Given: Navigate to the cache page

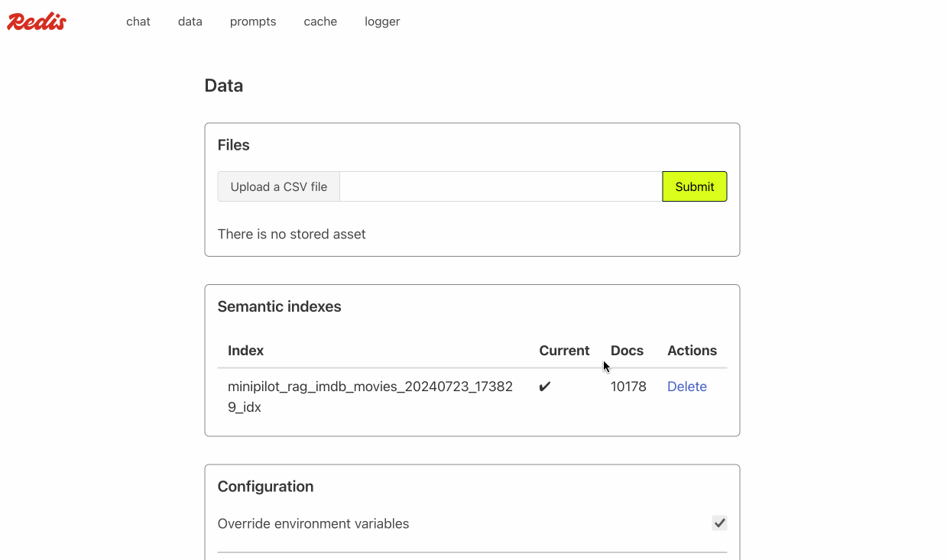Looking at the screenshot, I should (320, 21).
